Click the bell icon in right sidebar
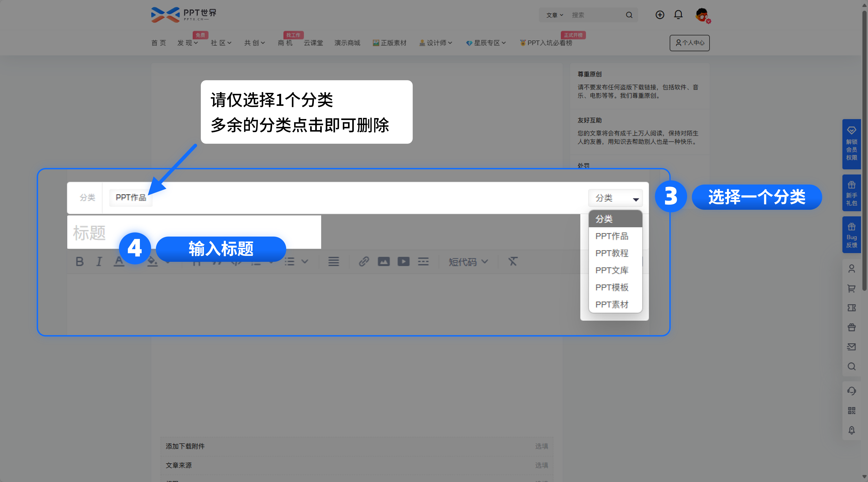This screenshot has height=482, width=868. coord(851,430)
